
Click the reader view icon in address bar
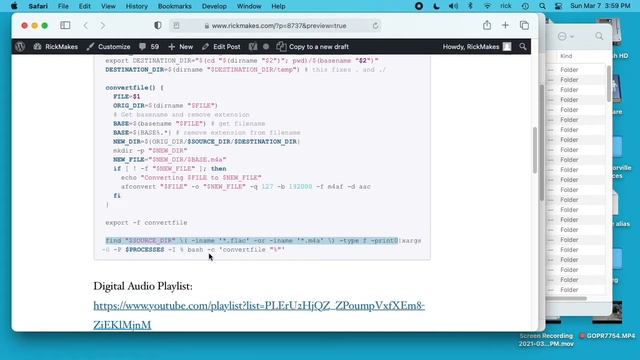tap(176, 26)
